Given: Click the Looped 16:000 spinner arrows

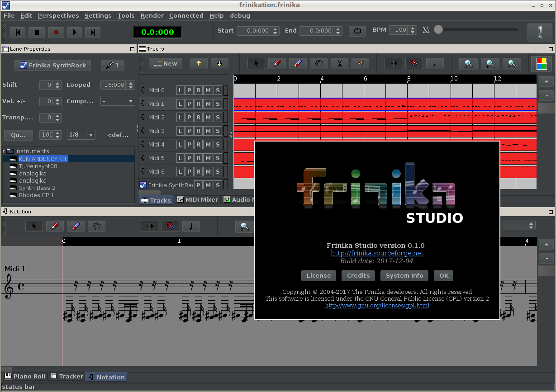Looking at the screenshot, I should point(131,85).
